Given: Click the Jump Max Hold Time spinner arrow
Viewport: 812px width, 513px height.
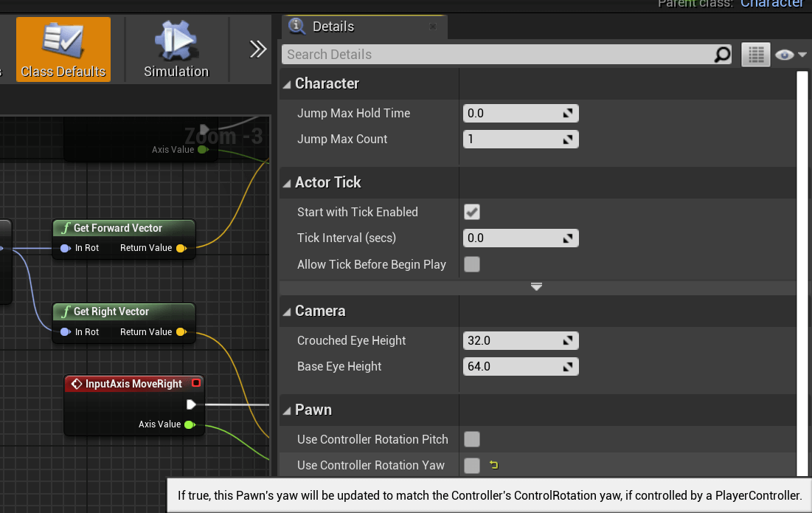Looking at the screenshot, I should click(x=568, y=114).
